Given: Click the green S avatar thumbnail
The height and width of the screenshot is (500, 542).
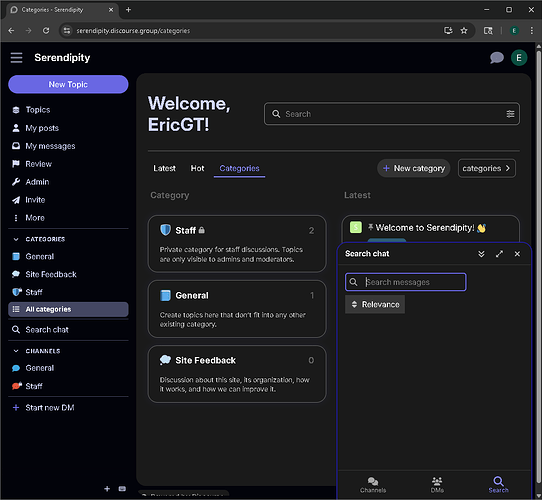Looking at the screenshot, I should 356,227.
